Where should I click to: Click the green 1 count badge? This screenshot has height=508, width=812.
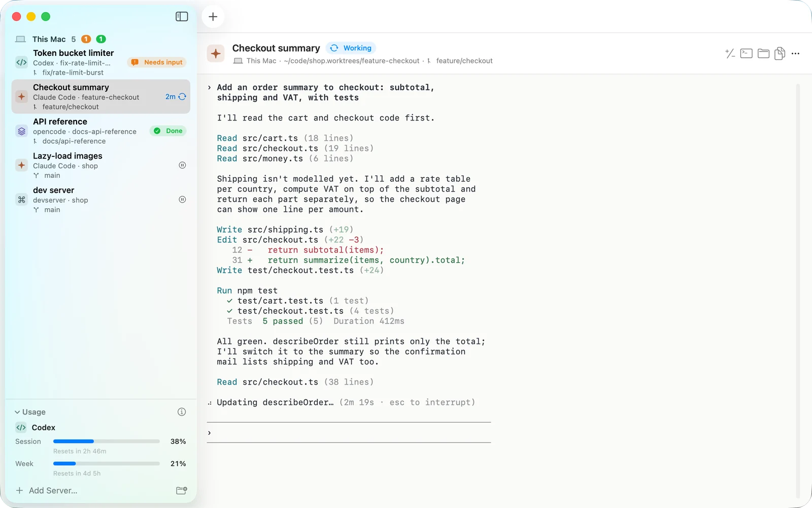pyautogui.click(x=101, y=39)
